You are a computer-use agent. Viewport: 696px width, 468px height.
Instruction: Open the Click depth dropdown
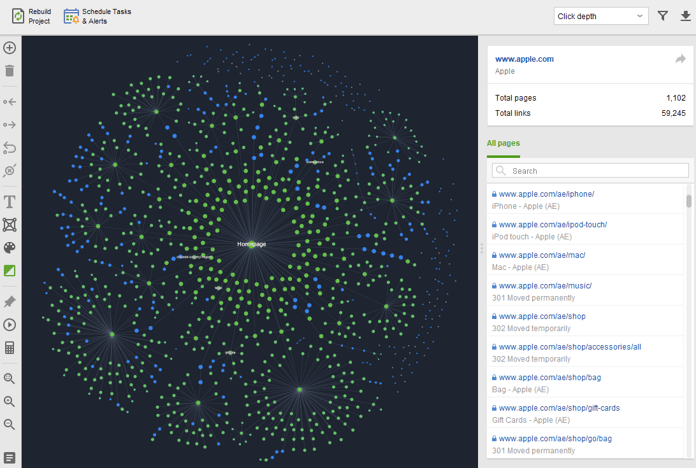pyautogui.click(x=601, y=16)
